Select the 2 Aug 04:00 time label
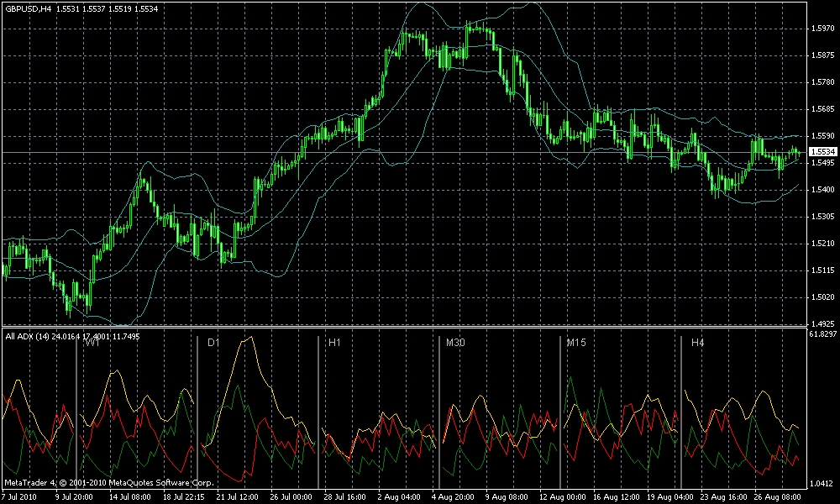 point(398,497)
